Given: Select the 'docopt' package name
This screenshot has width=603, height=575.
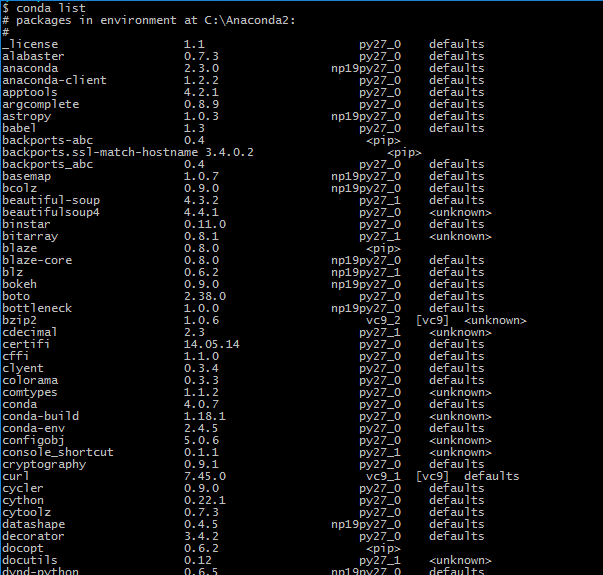Looking at the screenshot, I should pos(23,548).
